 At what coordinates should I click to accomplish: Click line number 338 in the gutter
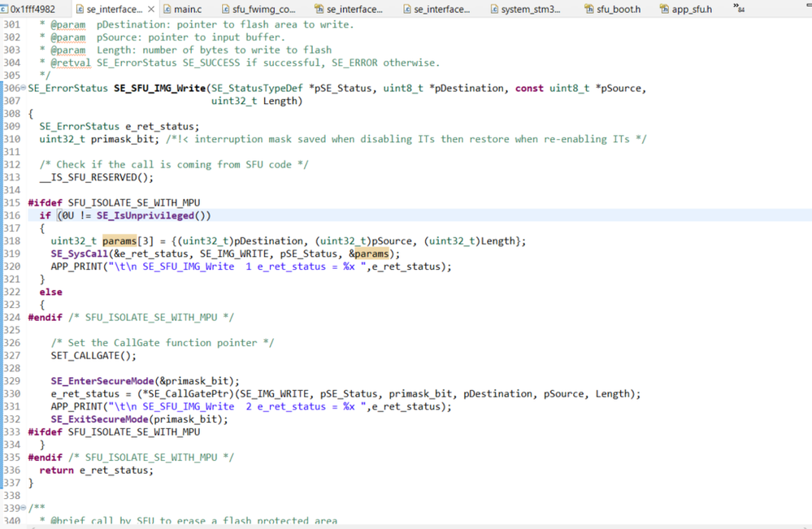(x=11, y=496)
